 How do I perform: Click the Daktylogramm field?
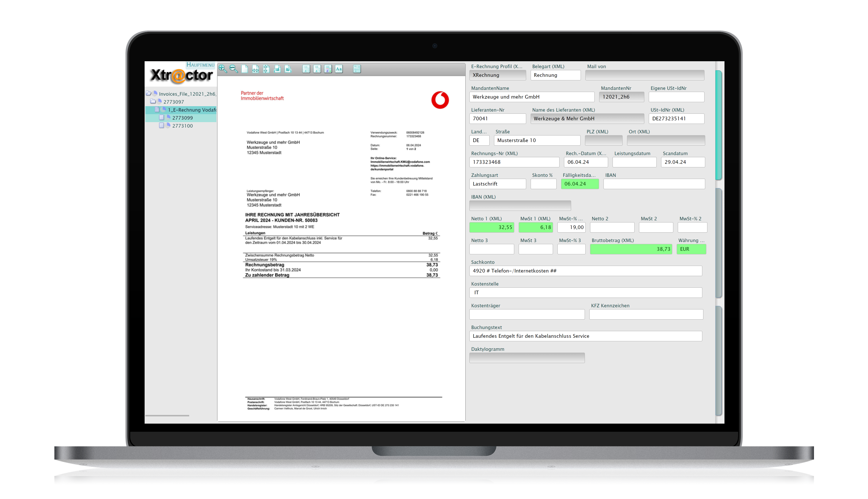tap(527, 358)
